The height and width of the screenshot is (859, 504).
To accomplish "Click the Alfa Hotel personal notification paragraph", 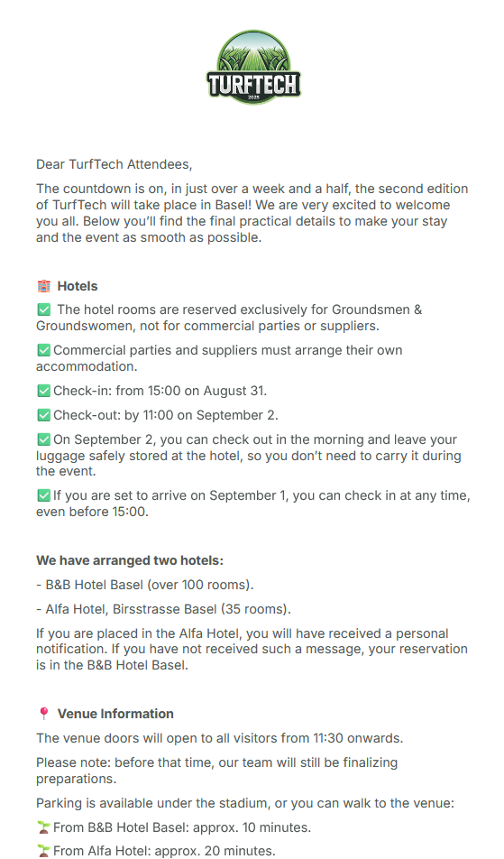I will pyautogui.click(x=252, y=649).
